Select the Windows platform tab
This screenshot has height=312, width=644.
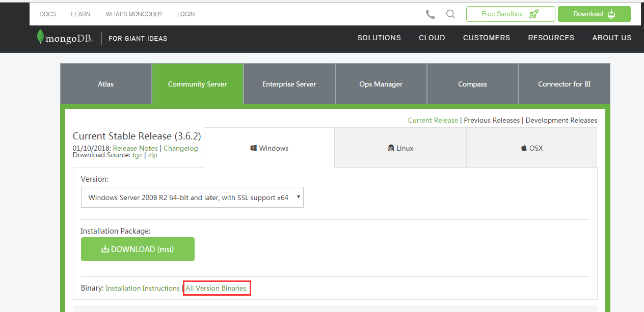pyautogui.click(x=270, y=148)
